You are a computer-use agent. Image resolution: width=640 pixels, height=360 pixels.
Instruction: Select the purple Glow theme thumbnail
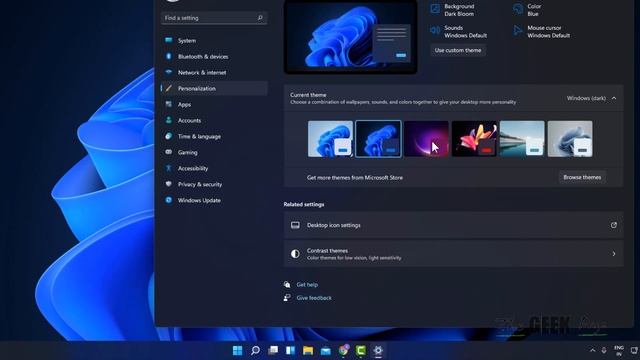click(x=426, y=139)
